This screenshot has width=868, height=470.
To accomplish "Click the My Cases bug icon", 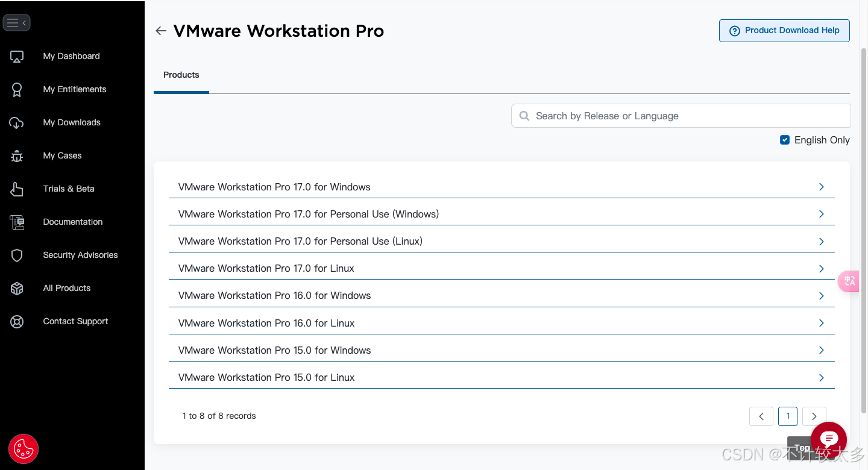I will [17, 156].
